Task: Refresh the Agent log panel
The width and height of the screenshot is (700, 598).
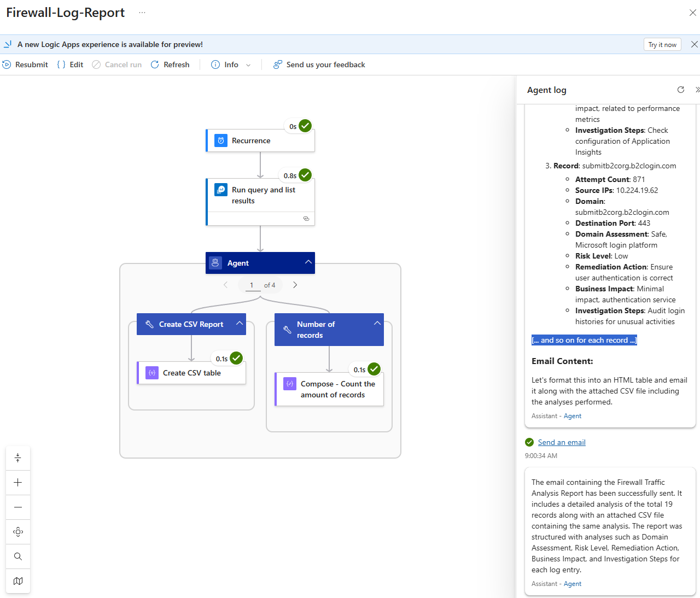Action: point(680,90)
